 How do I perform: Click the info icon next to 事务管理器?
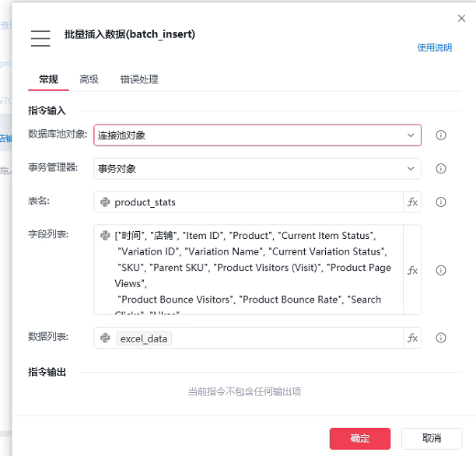[441, 169]
